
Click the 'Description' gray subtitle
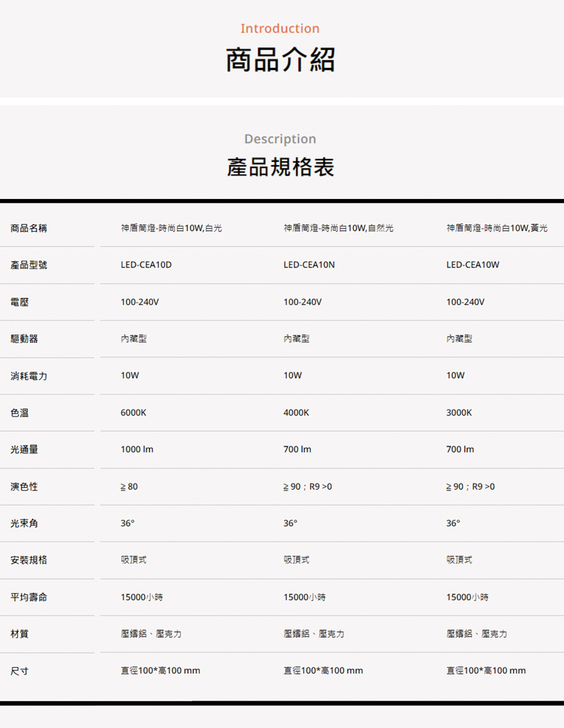[280, 139]
